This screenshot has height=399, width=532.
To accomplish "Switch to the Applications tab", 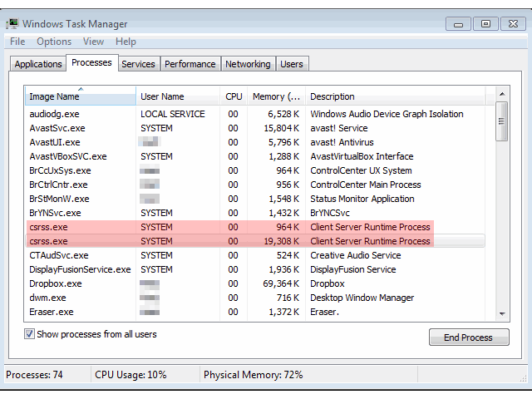I will coord(38,64).
